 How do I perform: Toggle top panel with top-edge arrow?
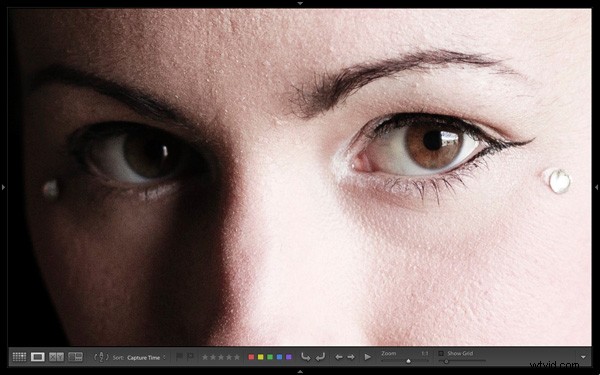click(x=300, y=3)
